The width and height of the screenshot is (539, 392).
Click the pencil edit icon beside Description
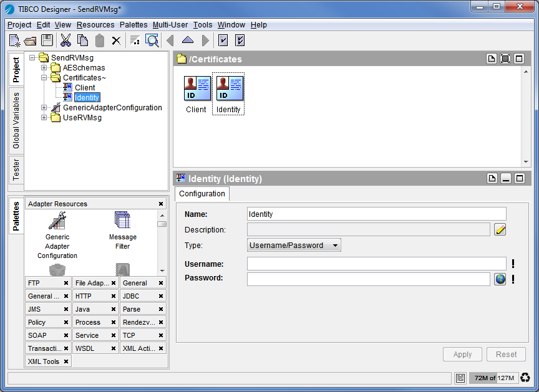coord(500,230)
